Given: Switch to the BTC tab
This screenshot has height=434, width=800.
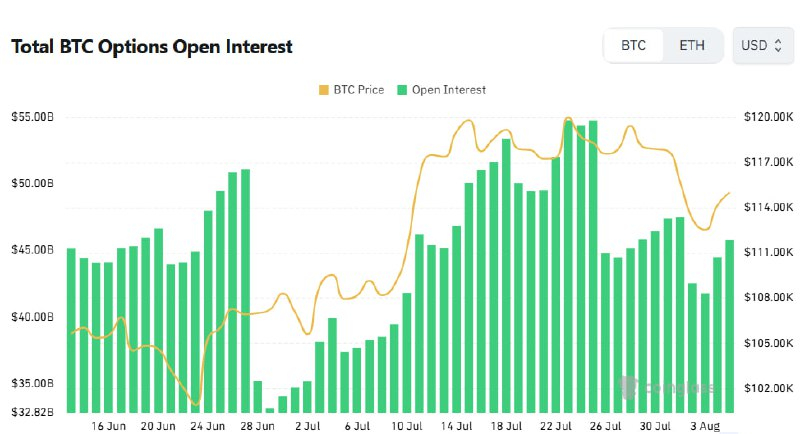Looking at the screenshot, I should click(633, 46).
